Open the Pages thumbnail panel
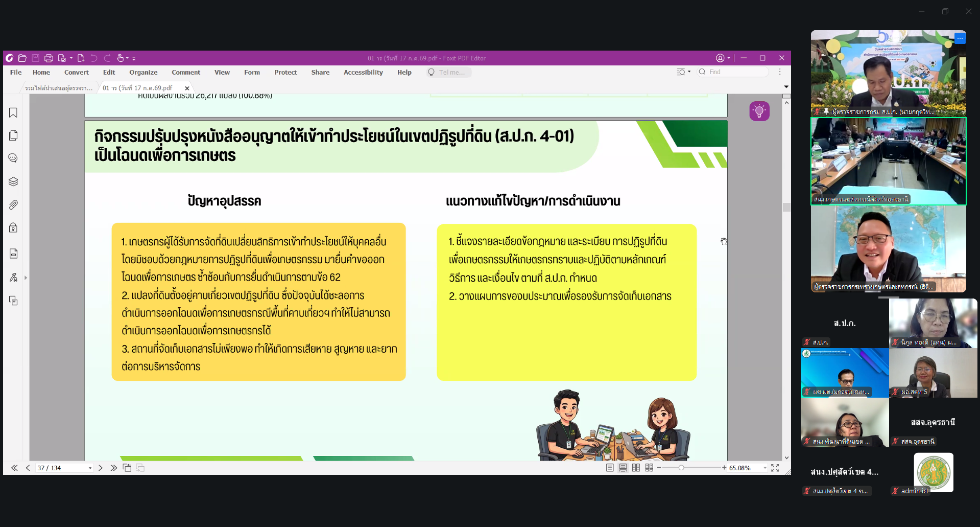Image resolution: width=980 pixels, height=527 pixels. 13,135
